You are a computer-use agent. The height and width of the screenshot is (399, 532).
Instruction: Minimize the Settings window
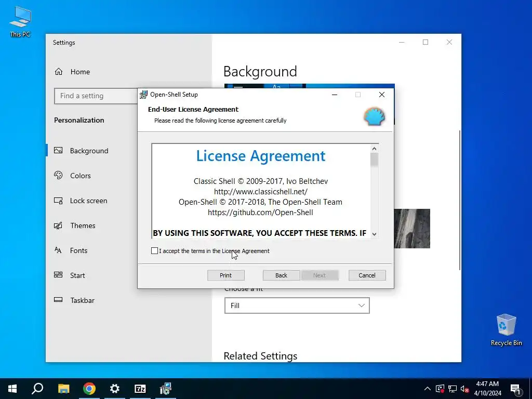point(402,42)
